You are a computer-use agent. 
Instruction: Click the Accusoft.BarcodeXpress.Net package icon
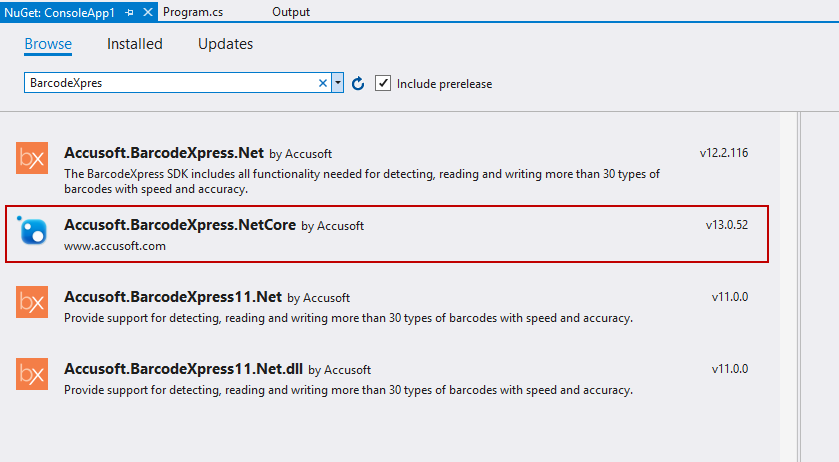32,160
